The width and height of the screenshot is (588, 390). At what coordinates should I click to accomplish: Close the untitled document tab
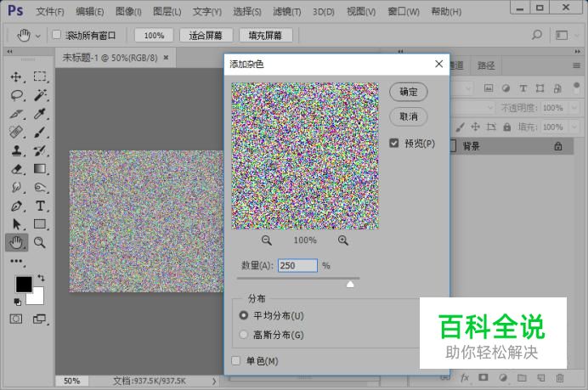[x=166, y=58]
